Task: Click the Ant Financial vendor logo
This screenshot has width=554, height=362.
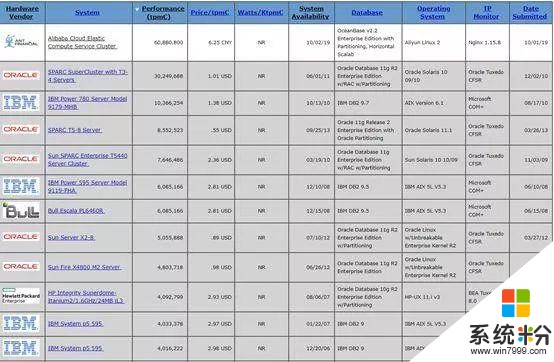Action: (21, 42)
